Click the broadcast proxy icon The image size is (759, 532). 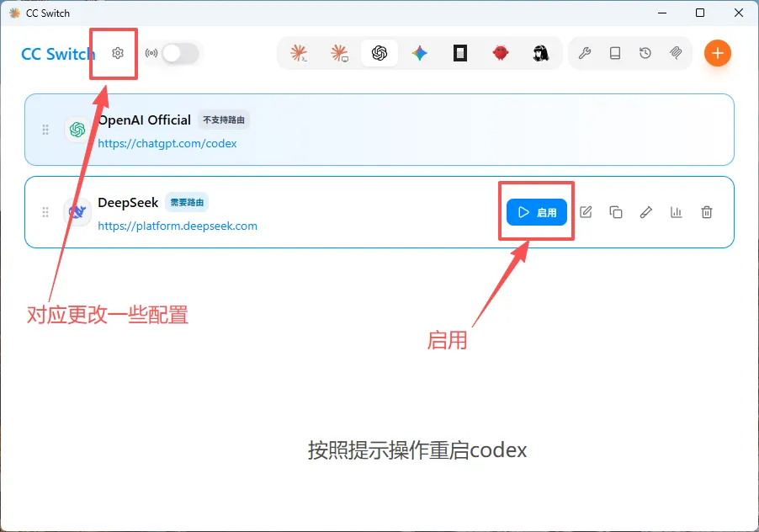151,53
